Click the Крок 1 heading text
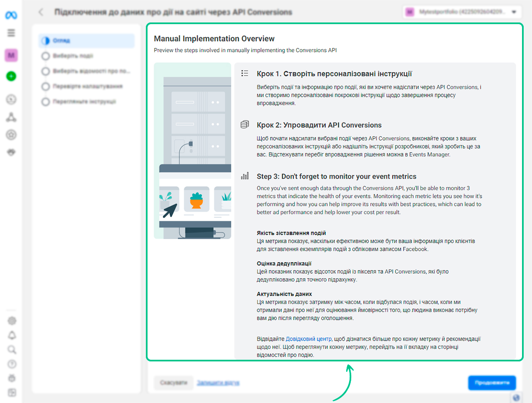The width and height of the screenshot is (532, 403). point(334,74)
